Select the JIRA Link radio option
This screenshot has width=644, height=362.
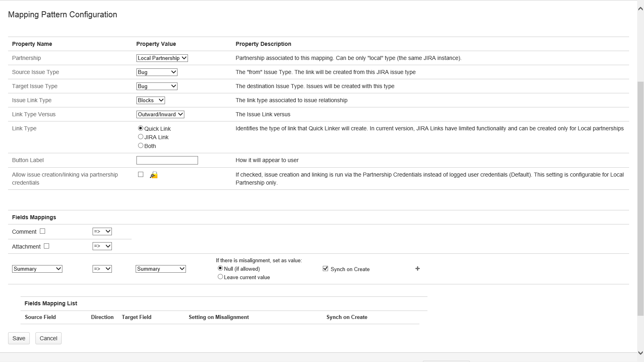click(x=140, y=137)
